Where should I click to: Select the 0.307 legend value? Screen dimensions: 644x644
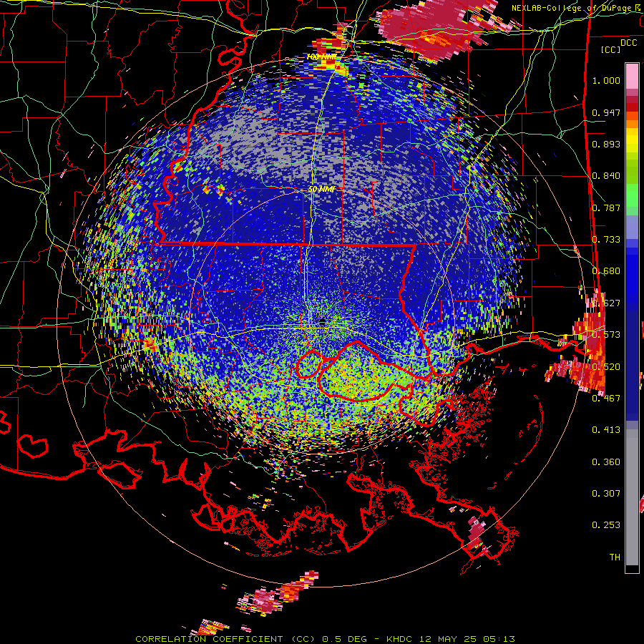tap(606, 494)
